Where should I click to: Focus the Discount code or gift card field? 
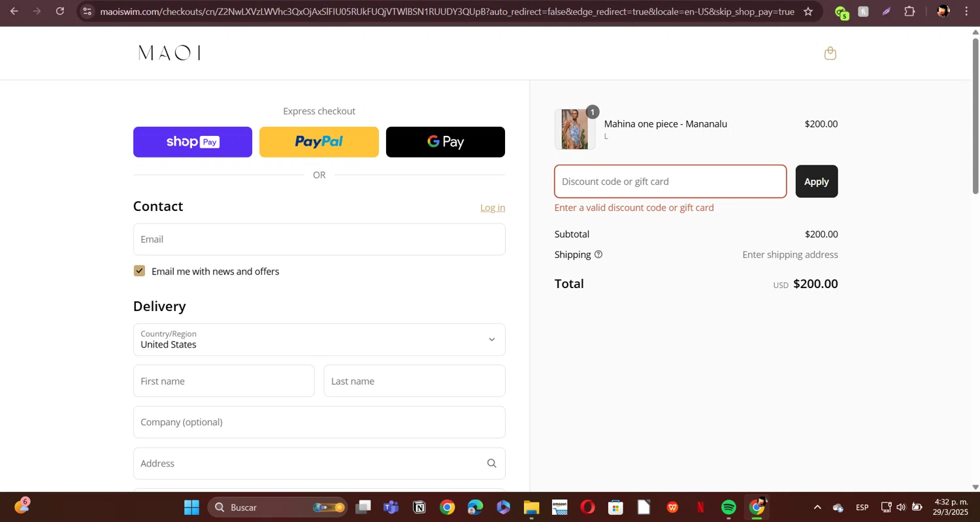point(670,182)
